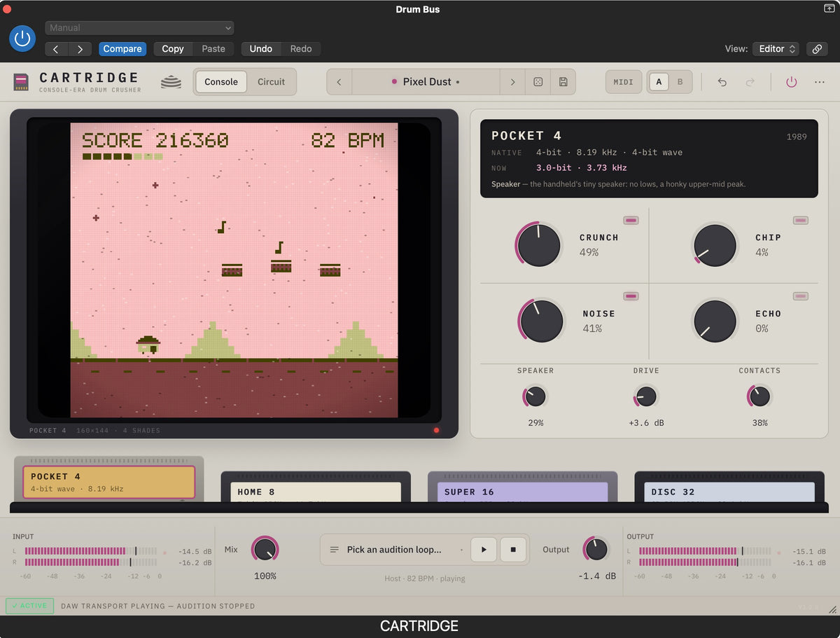Toggle the Chip enable switch
Viewport: 840px width, 638px height.
(x=801, y=221)
